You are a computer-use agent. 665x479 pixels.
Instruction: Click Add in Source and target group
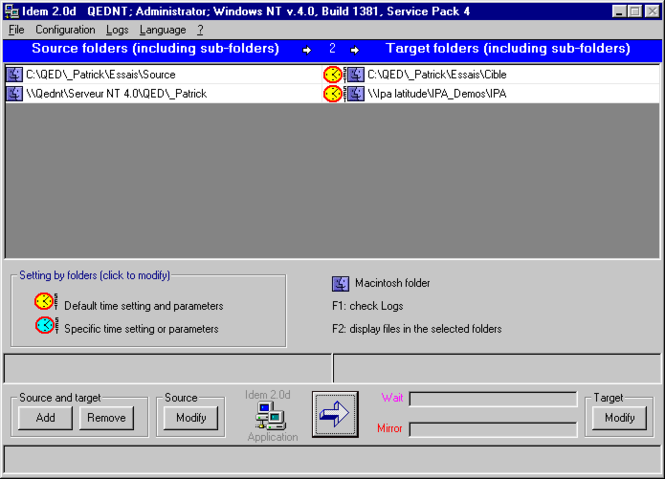click(45, 418)
